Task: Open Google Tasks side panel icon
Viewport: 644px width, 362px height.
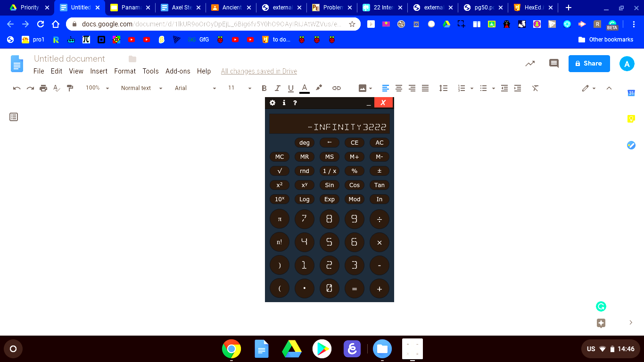Action: pos(631,145)
